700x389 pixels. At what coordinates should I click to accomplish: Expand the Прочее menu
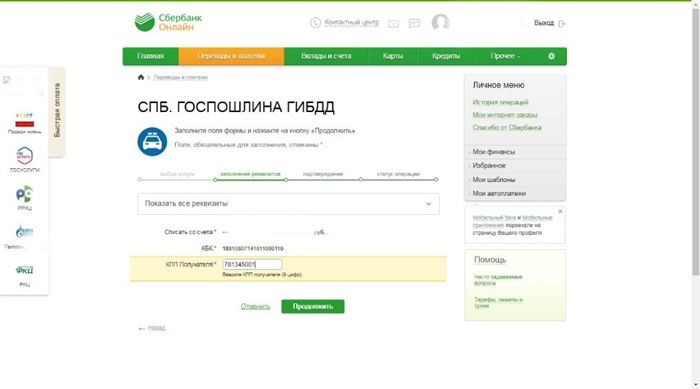pyautogui.click(x=505, y=56)
